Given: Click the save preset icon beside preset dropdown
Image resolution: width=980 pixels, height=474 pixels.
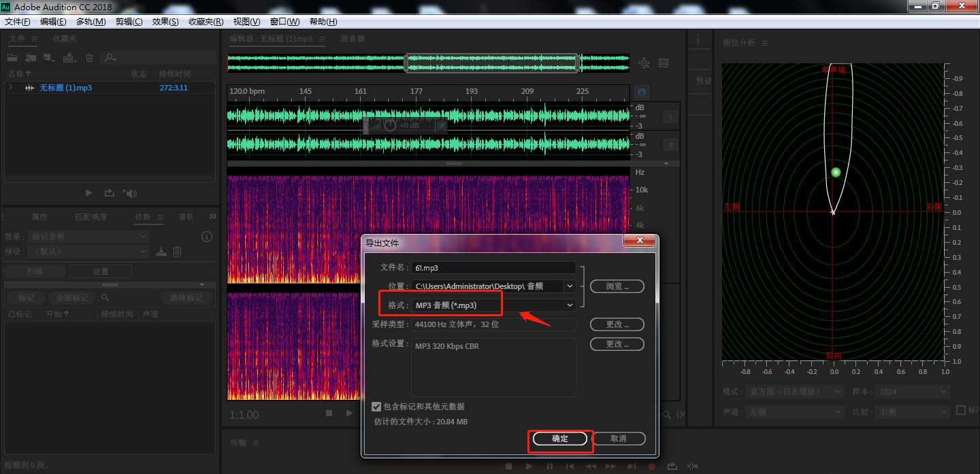Looking at the screenshot, I should point(161,252).
